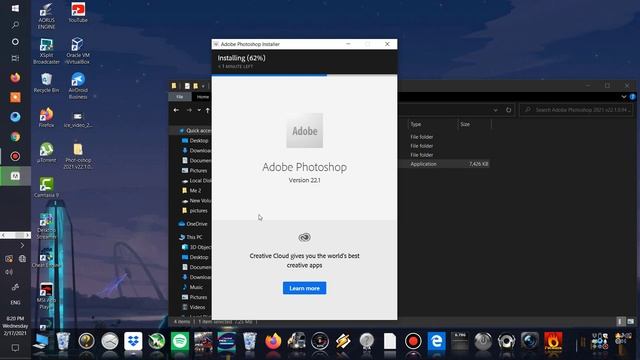Click the power button icon in the dock
This screenshot has width=640, height=360.
[x=483, y=341]
